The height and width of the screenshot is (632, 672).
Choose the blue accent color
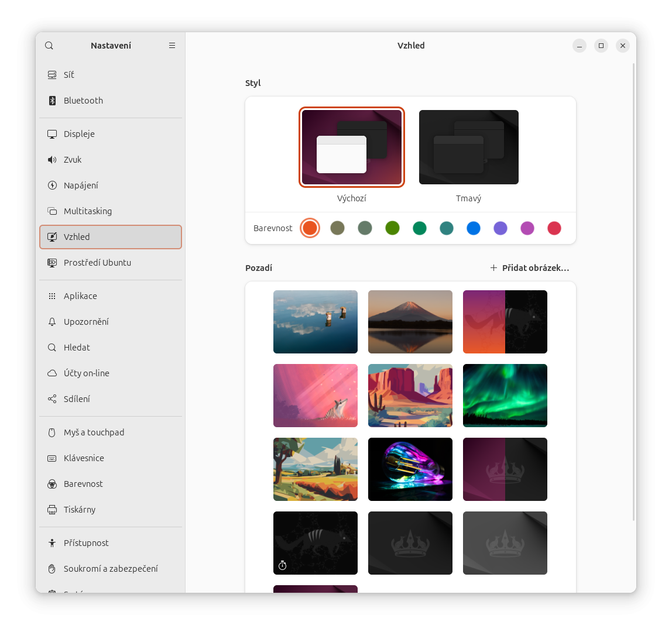click(x=474, y=228)
